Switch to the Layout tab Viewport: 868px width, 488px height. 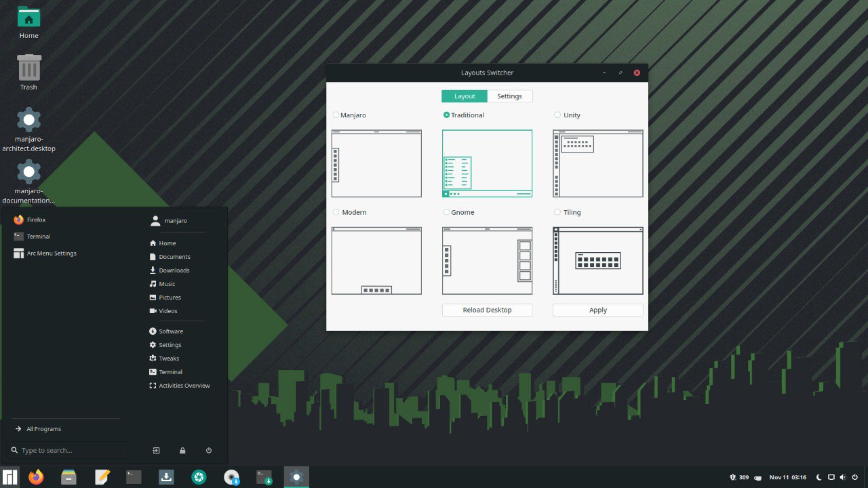pos(465,96)
